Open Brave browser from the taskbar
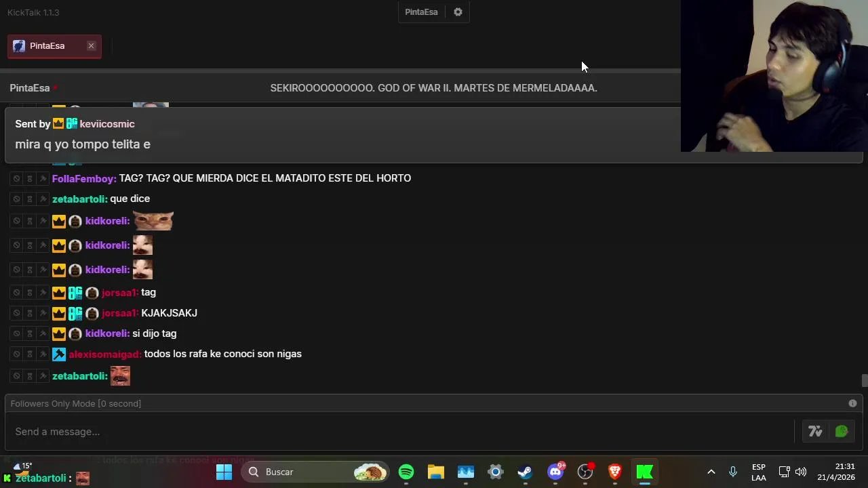The width and height of the screenshot is (868, 488). pyautogui.click(x=615, y=472)
